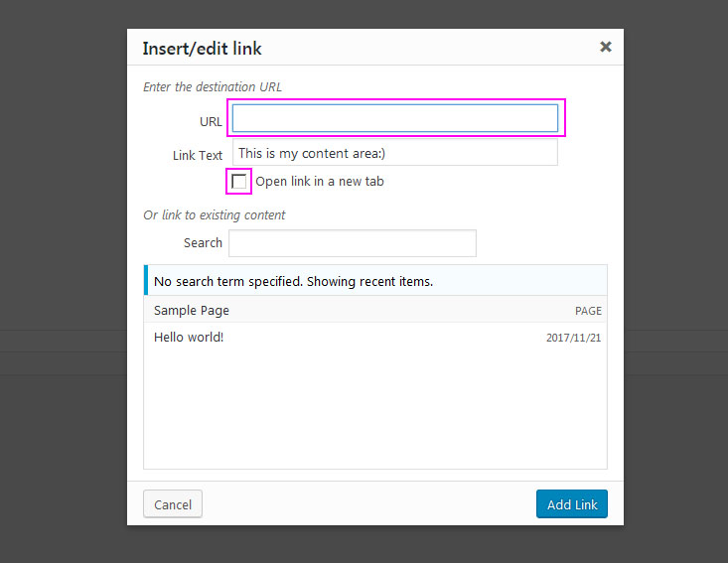Image resolution: width=728 pixels, height=563 pixels.
Task: Click the Add Link button
Action: click(572, 504)
